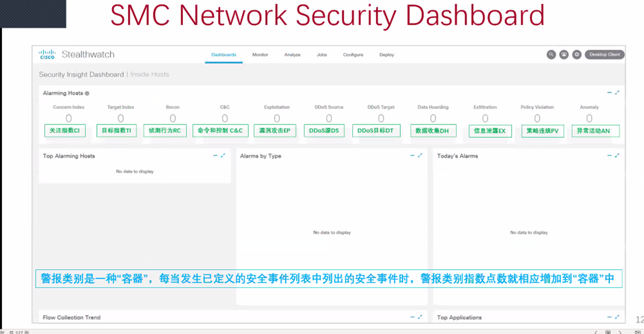Click the Anomaly count value

(589, 118)
